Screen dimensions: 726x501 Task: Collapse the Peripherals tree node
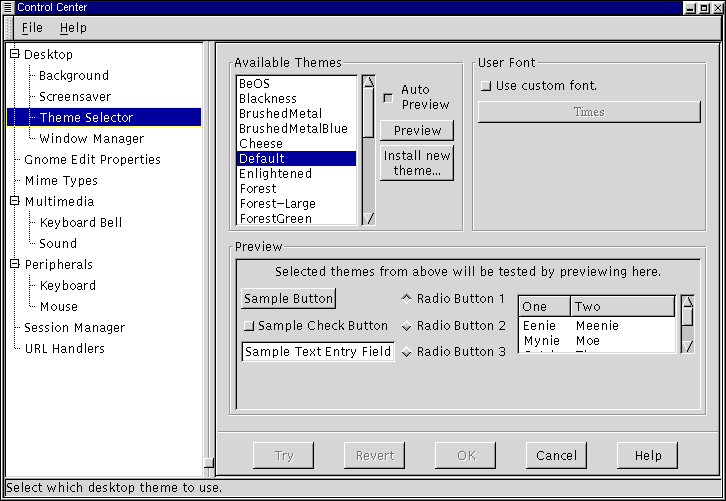tap(14, 264)
